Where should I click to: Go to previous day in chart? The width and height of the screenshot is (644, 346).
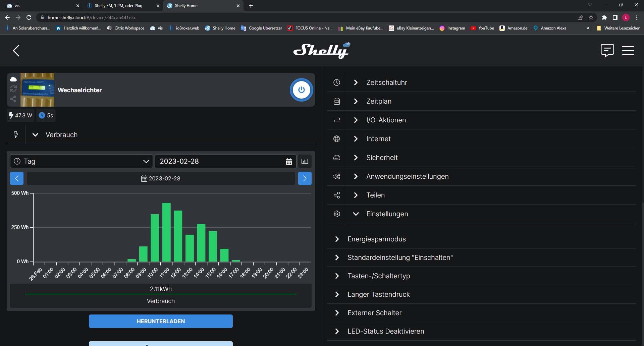click(x=17, y=178)
